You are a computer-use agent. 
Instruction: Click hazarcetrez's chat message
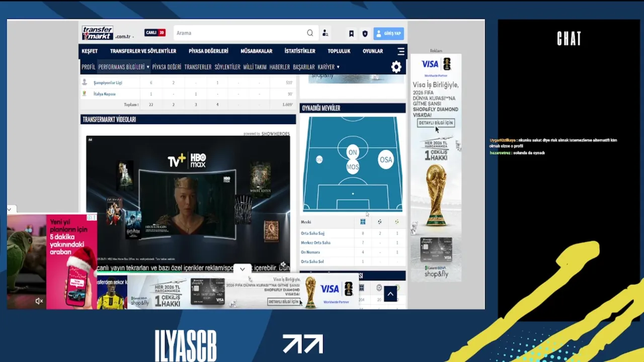(517, 153)
